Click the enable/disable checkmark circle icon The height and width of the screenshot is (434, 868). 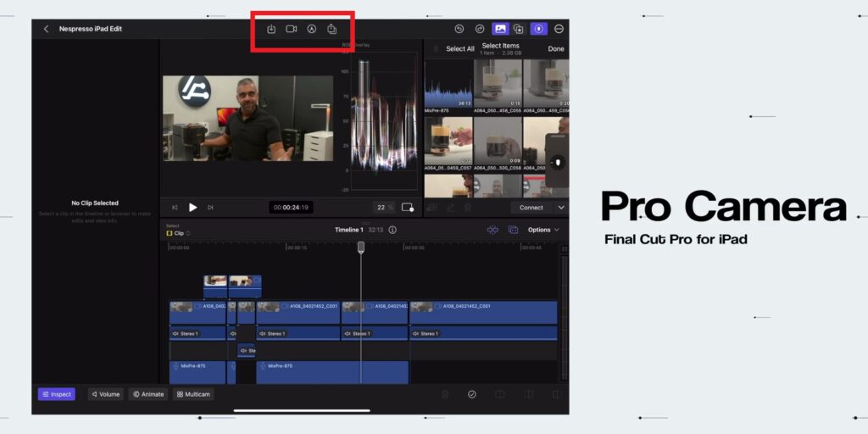tap(472, 394)
